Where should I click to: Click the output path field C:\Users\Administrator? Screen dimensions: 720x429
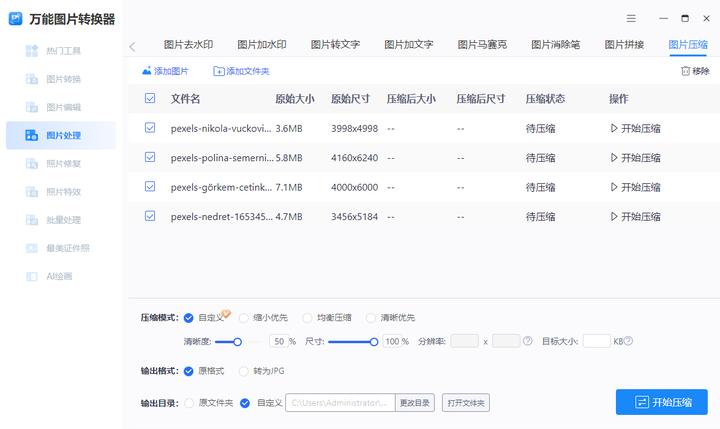coord(340,403)
